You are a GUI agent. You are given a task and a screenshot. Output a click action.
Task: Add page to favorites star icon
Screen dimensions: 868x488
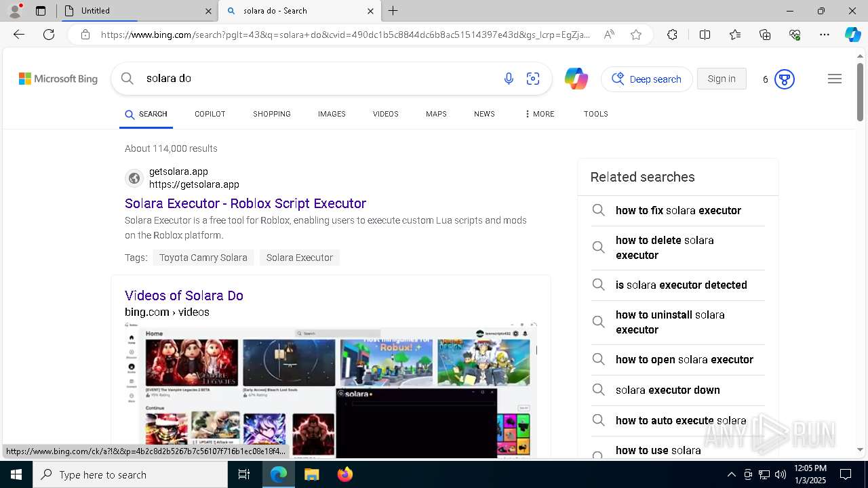pos(636,35)
